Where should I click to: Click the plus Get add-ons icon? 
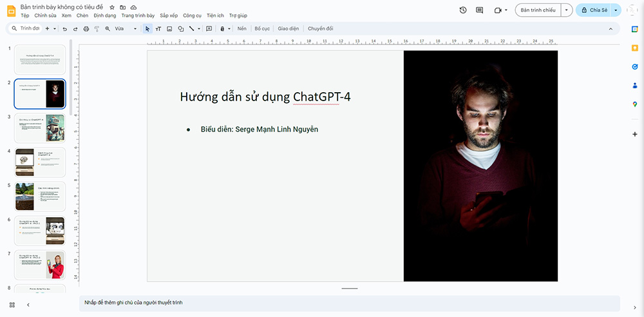pyautogui.click(x=635, y=135)
